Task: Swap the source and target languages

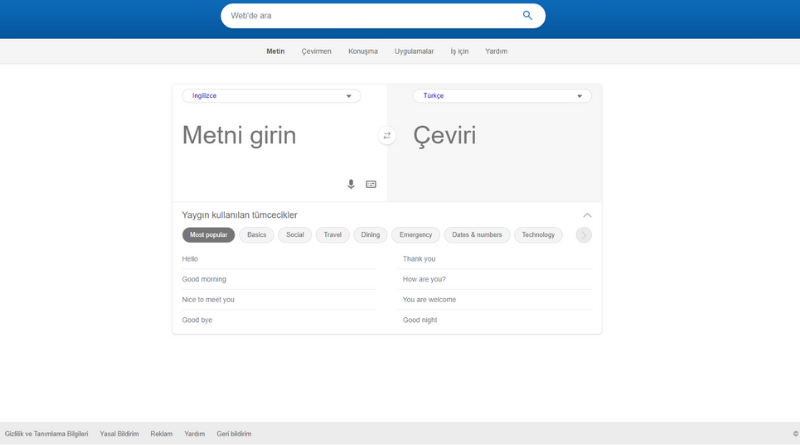Action: pos(387,136)
